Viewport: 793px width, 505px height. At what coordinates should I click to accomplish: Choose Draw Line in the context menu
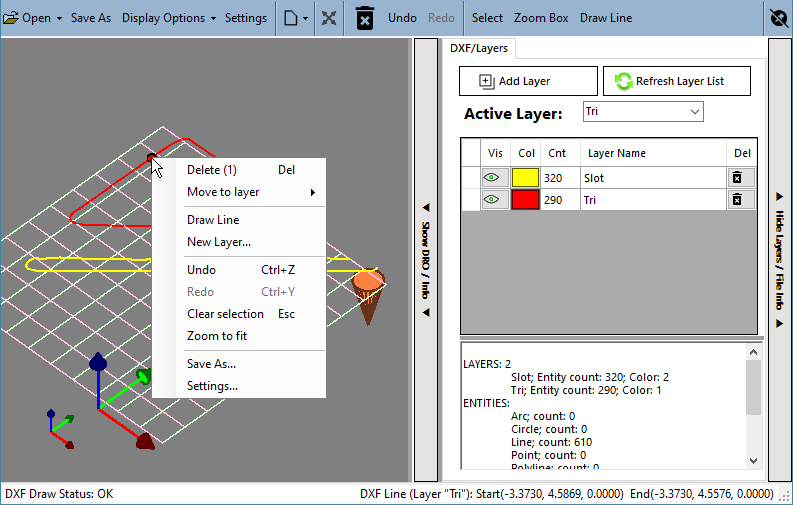[x=239, y=220]
